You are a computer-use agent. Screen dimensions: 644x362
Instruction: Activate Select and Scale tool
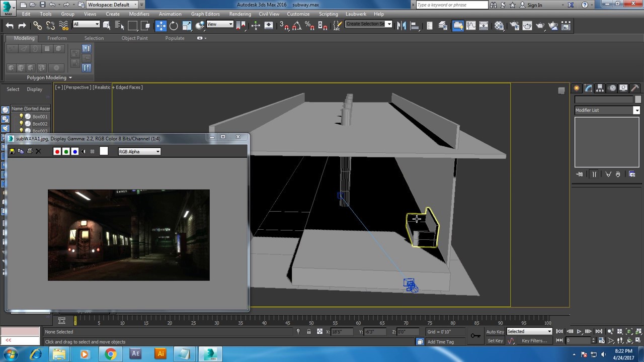187,26
